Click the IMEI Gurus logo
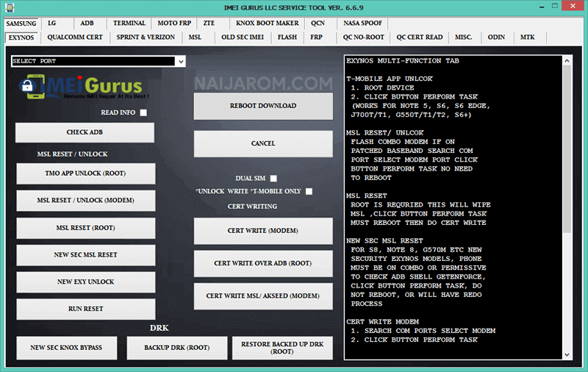 click(83, 87)
